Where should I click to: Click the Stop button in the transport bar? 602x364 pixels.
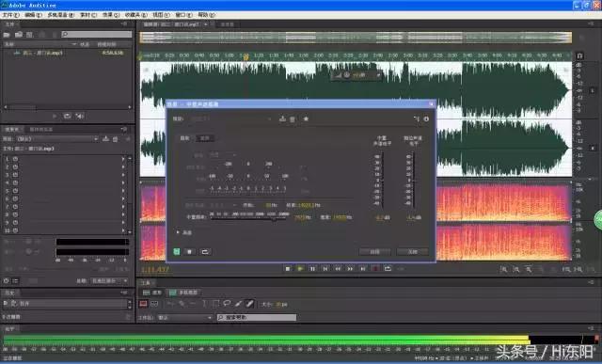(x=288, y=269)
